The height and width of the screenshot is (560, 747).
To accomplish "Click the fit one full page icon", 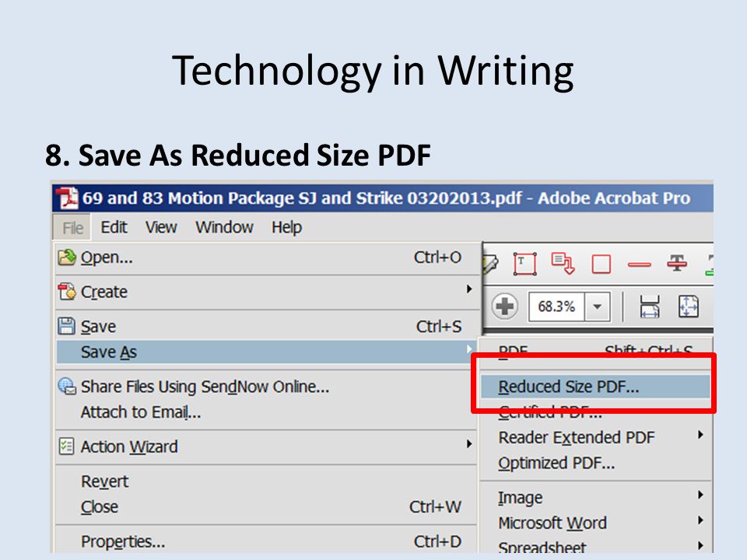I will pyautogui.click(x=689, y=306).
